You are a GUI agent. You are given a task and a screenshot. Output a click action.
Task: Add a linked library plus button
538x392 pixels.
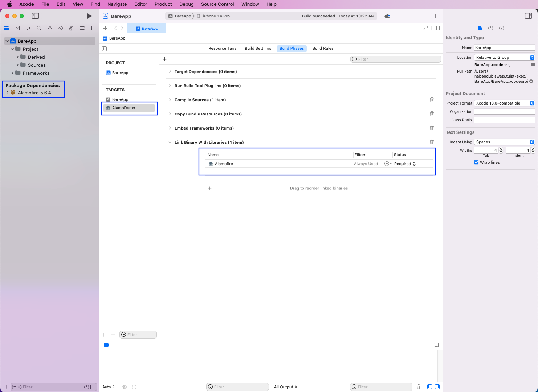209,188
